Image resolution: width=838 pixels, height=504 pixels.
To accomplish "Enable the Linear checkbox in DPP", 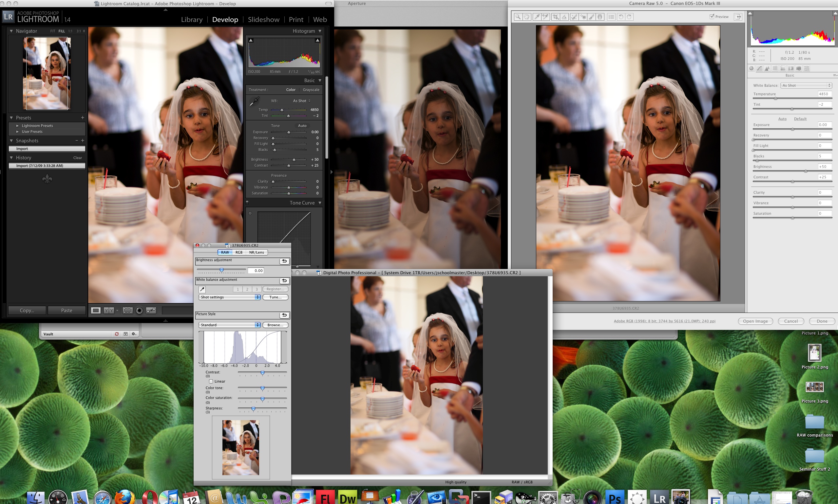I will [x=211, y=381].
